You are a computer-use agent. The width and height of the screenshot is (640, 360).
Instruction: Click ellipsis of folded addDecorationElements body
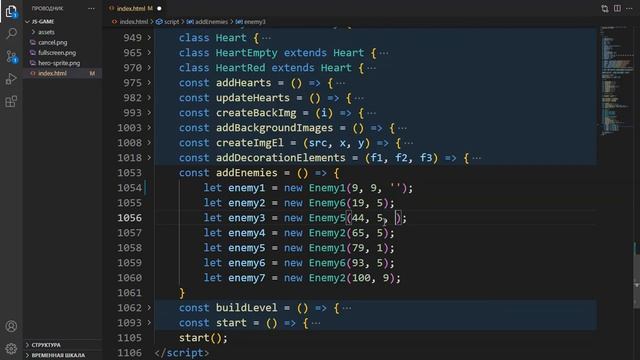pos(477,158)
